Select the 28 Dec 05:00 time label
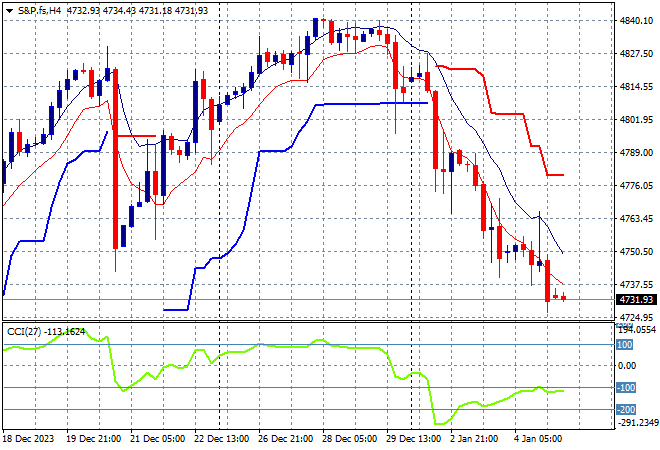The image size is (660, 450). [349, 439]
